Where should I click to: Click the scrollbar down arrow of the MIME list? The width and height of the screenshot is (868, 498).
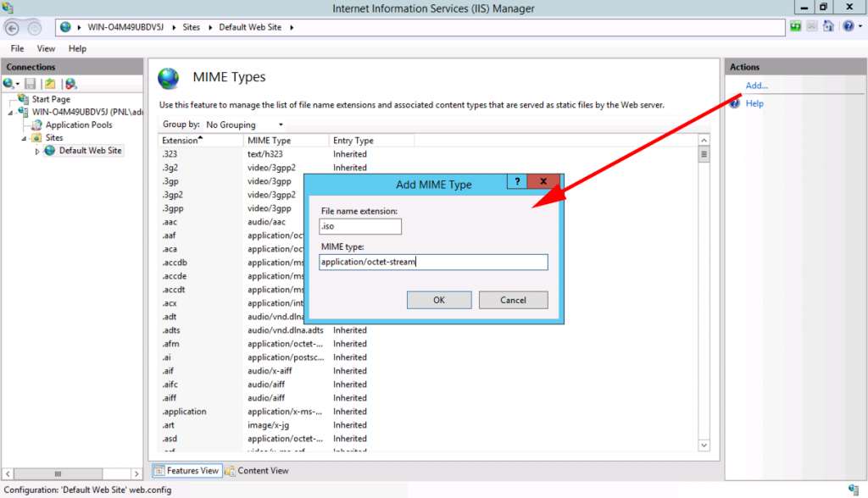pos(704,444)
